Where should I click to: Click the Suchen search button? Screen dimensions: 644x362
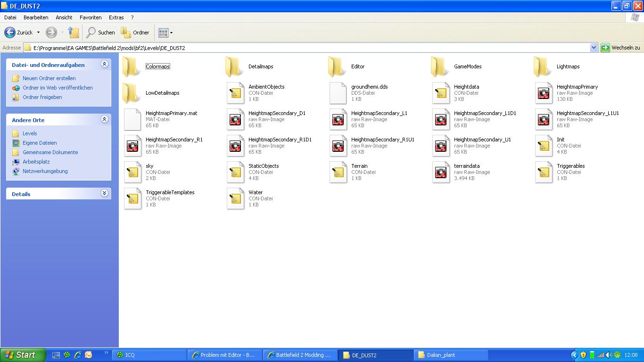click(x=101, y=33)
